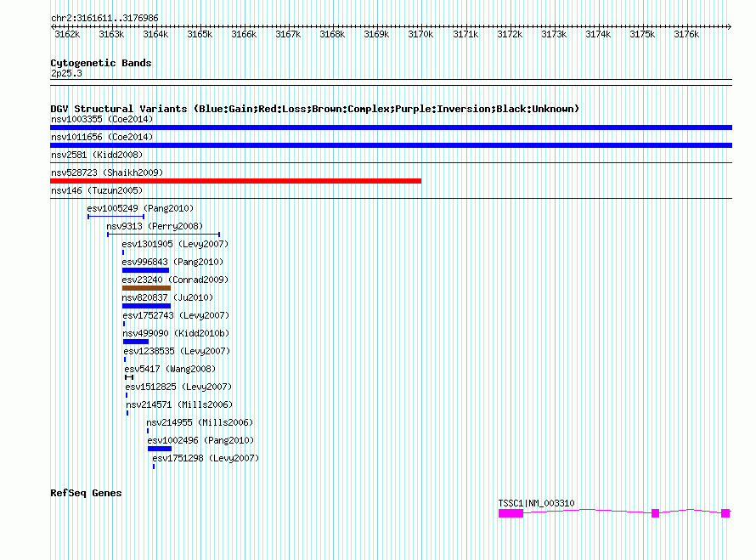Click the nsv499090 (Kidd2010b) label
756x560 pixels.
[175, 333]
